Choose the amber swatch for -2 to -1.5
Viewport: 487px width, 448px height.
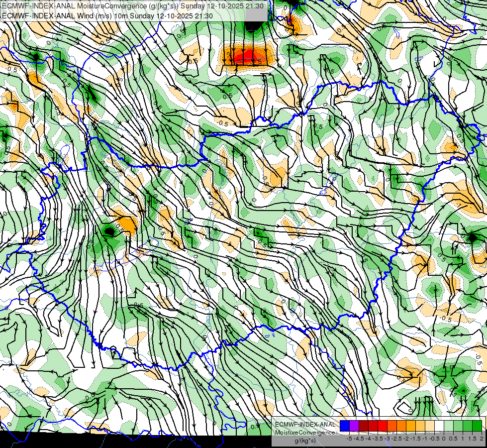pos(411,426)
